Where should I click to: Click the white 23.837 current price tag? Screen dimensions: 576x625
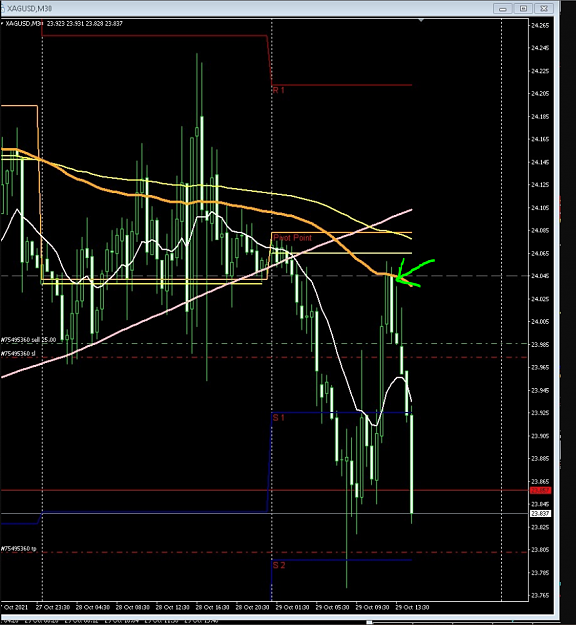point(540,513)
